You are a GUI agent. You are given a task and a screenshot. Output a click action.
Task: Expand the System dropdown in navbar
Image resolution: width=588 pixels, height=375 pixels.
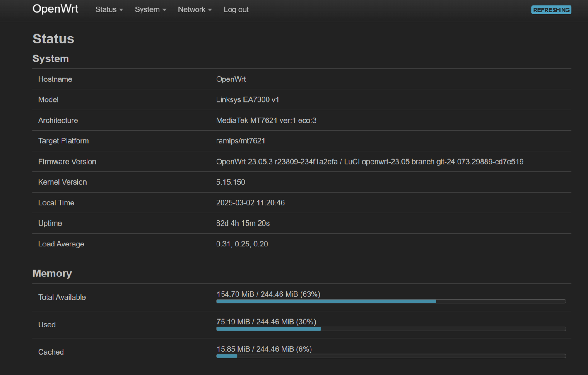pos(147,9)
